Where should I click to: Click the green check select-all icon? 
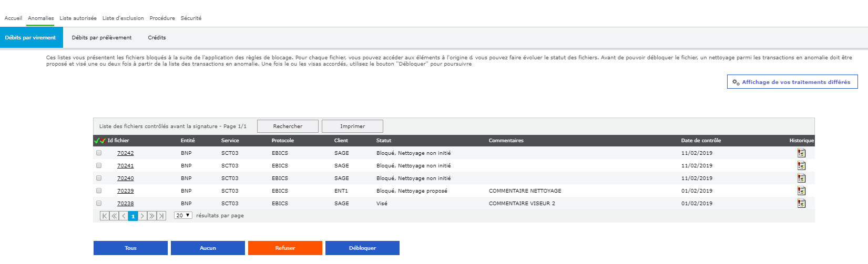pos(97,141)
